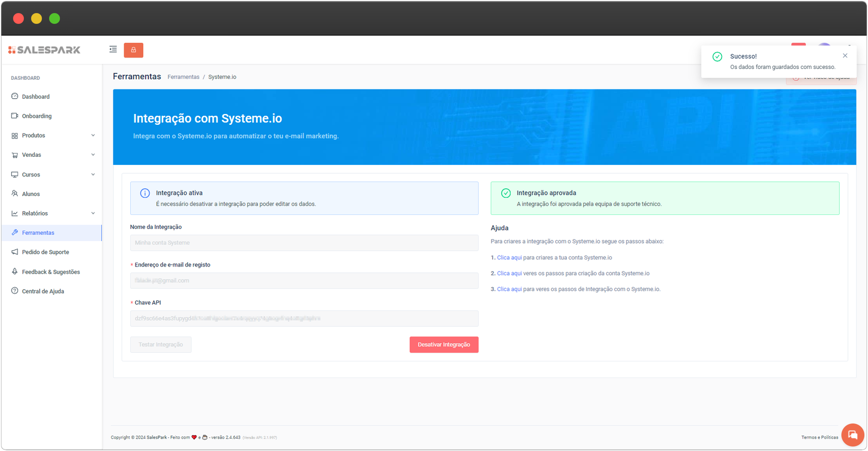This screenshot has height=451, width=868.
Task: Open Central de Ajuda
Action: point(43,291)
